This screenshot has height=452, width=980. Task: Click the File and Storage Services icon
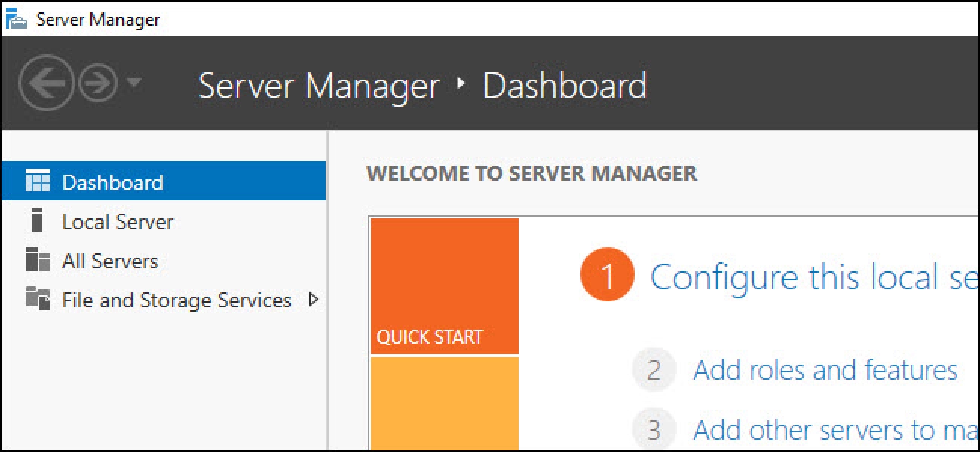coord(38,298)
